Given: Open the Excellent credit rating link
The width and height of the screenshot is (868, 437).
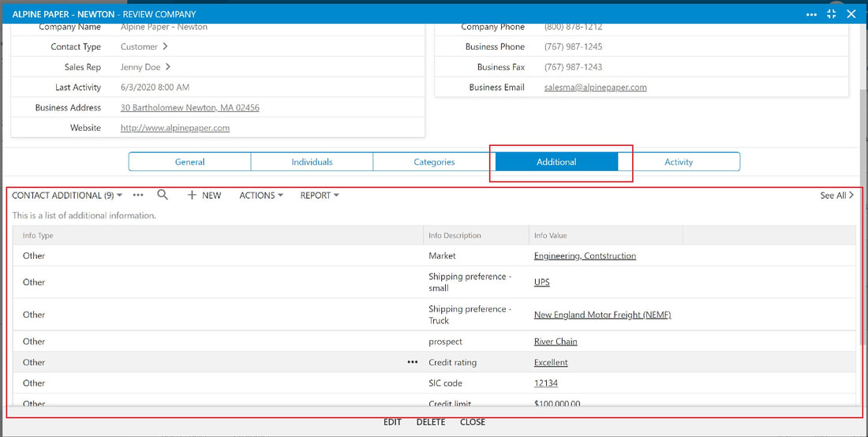Looking at the screenshot, I should pyautogui.click(x=551, y=362).
